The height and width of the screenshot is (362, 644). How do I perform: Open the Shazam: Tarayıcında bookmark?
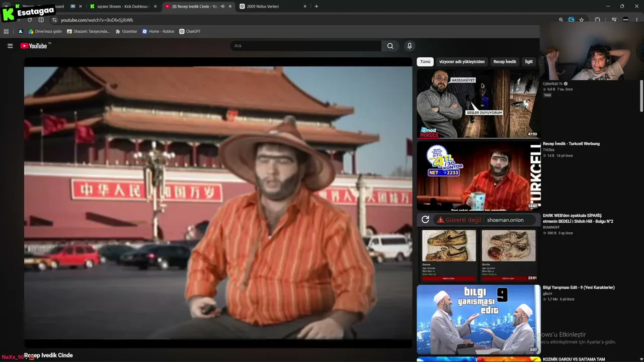click(89, 31)
